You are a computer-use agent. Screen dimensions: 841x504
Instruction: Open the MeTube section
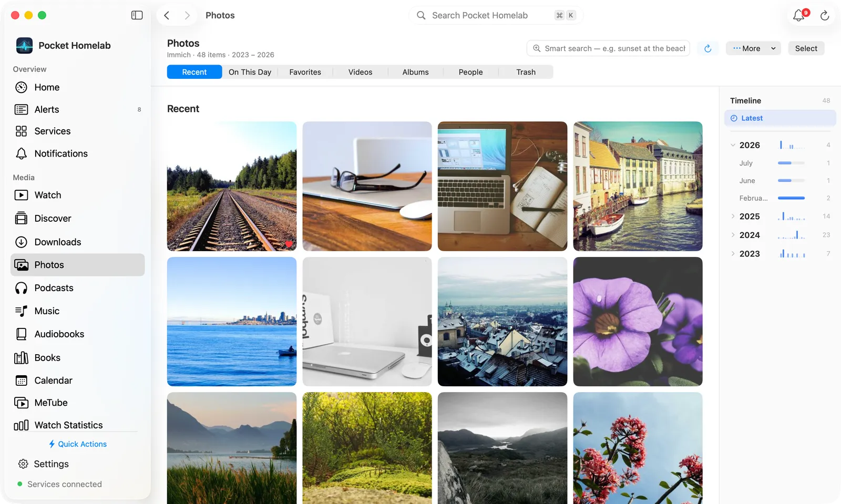[77, 403]
